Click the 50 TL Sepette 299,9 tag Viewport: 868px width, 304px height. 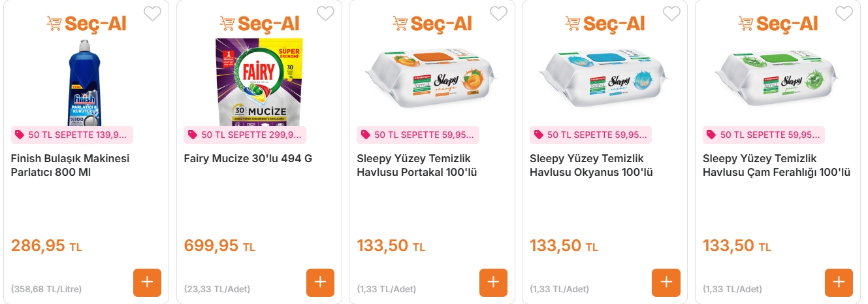[x=245, y=135]
